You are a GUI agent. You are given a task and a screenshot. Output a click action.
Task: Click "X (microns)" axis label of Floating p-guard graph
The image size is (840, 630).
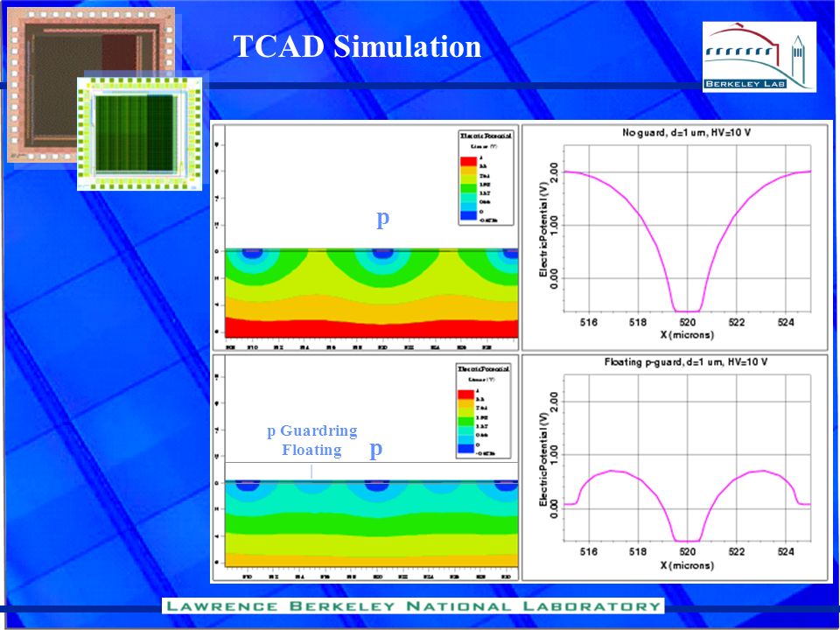(x=688, y=565)
